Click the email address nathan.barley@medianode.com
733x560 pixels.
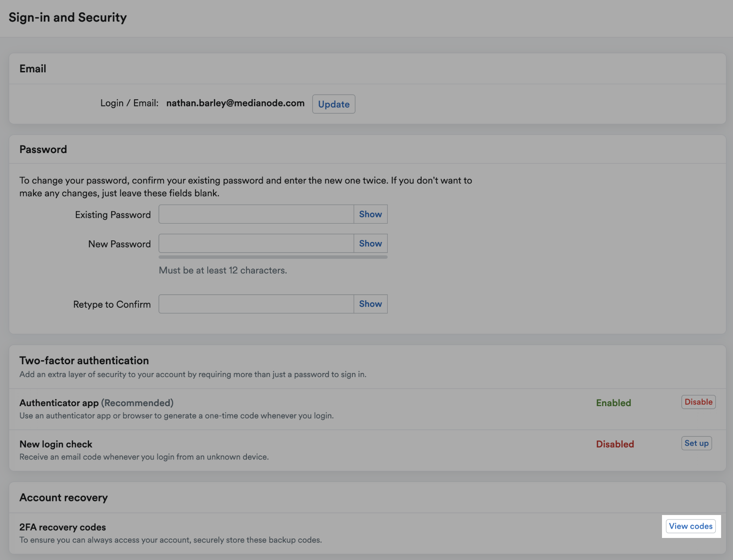(235, 103)
